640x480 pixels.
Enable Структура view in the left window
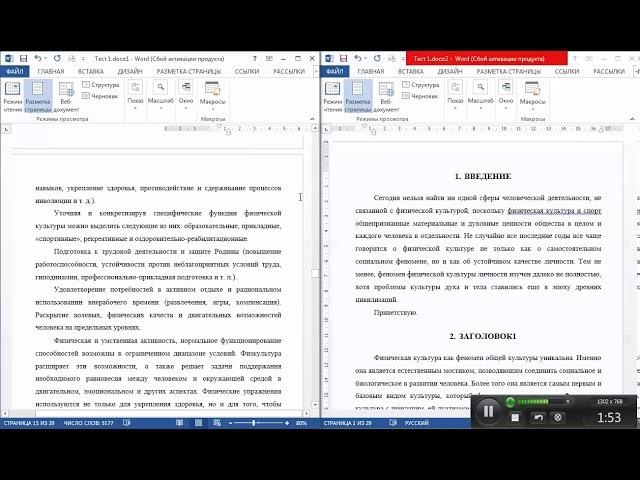pos(101,85)
